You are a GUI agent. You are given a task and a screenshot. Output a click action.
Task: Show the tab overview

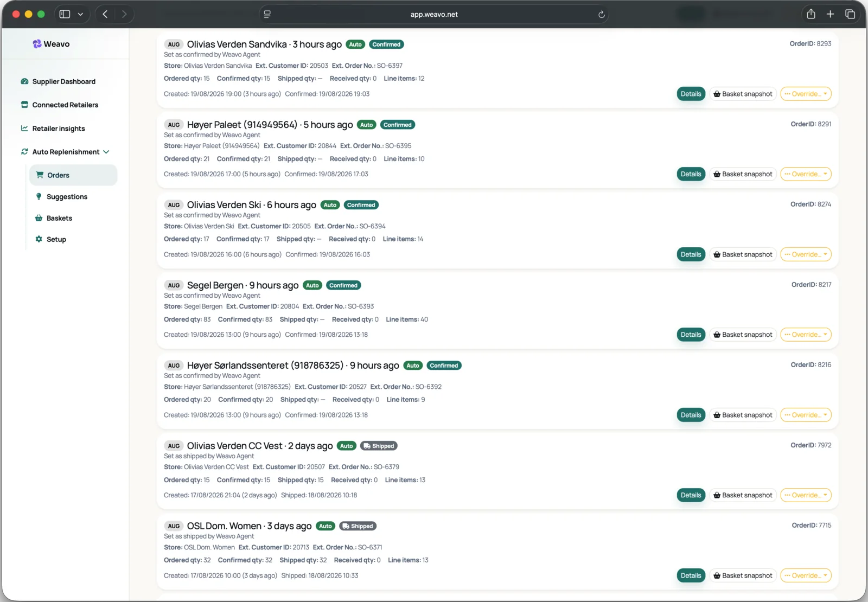[850, 14]
